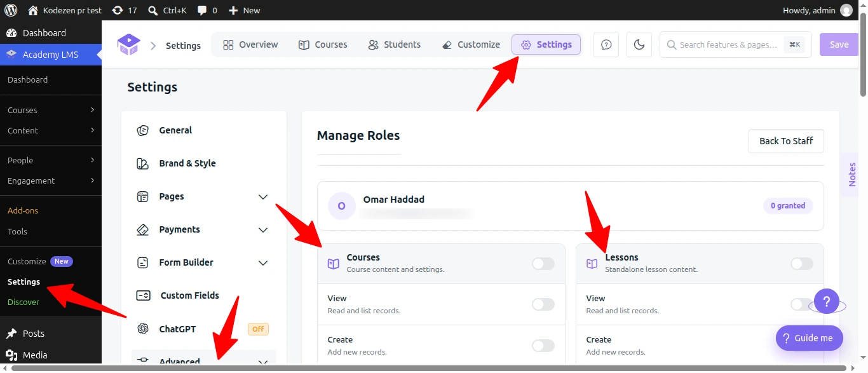Click the Brand & Style icon

(x=143, y=163)
